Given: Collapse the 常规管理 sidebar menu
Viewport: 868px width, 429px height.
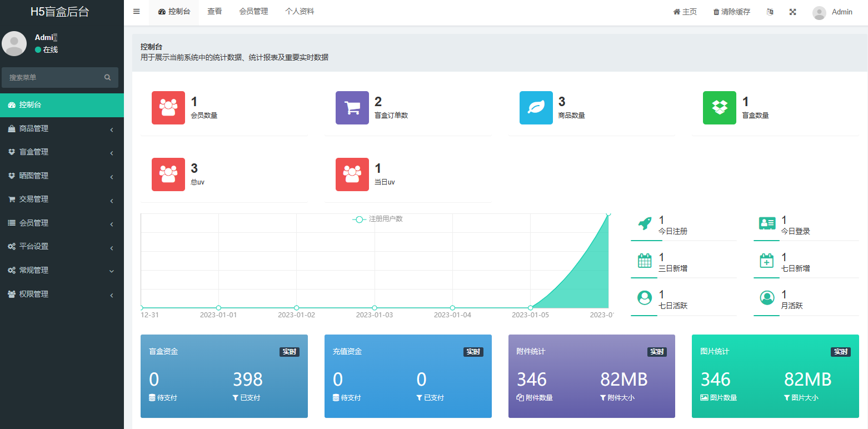Looking at the screenshot, I should coord(62,271).
